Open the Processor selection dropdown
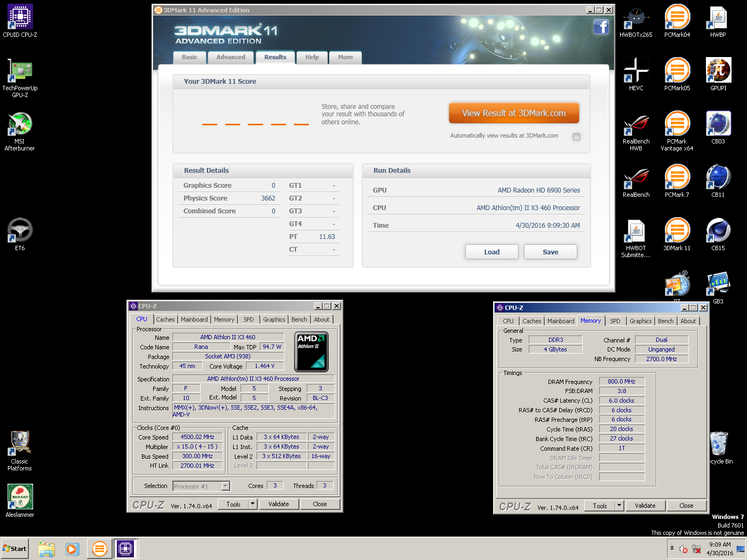This screenshot has height=560, width=747. [201, 486]
